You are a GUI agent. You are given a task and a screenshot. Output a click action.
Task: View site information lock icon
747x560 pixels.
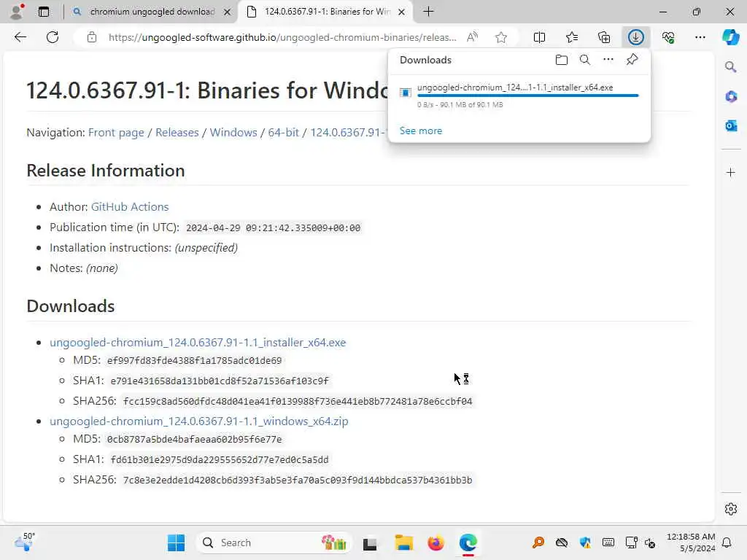92,37
